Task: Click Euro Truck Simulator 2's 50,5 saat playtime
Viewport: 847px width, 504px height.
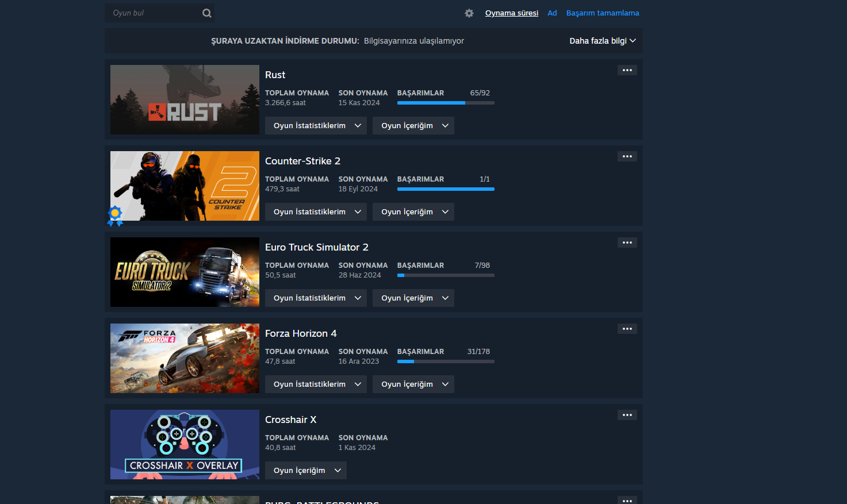Action: [x=281, y=275]
